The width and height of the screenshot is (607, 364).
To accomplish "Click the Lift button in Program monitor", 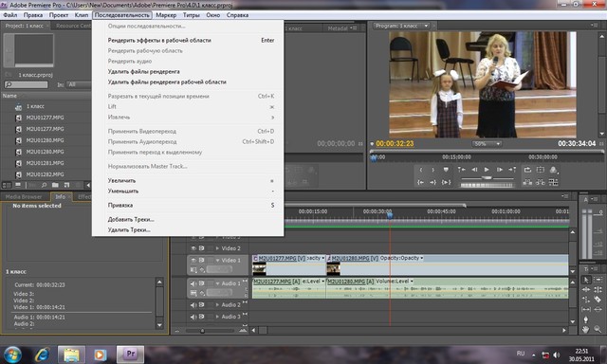I will click(527, 182).
